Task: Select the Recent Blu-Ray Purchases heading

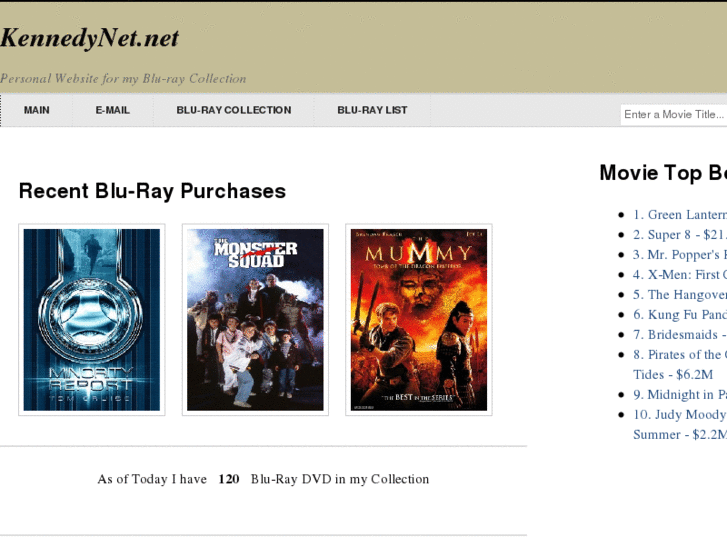Action: [x=152, y=191]
